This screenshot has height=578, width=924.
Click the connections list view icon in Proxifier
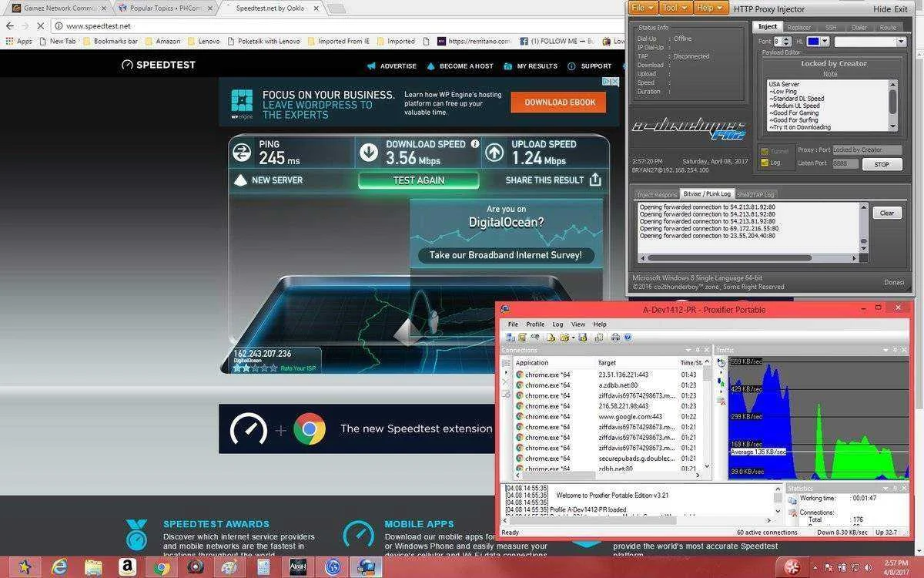(x=506, y=363)
